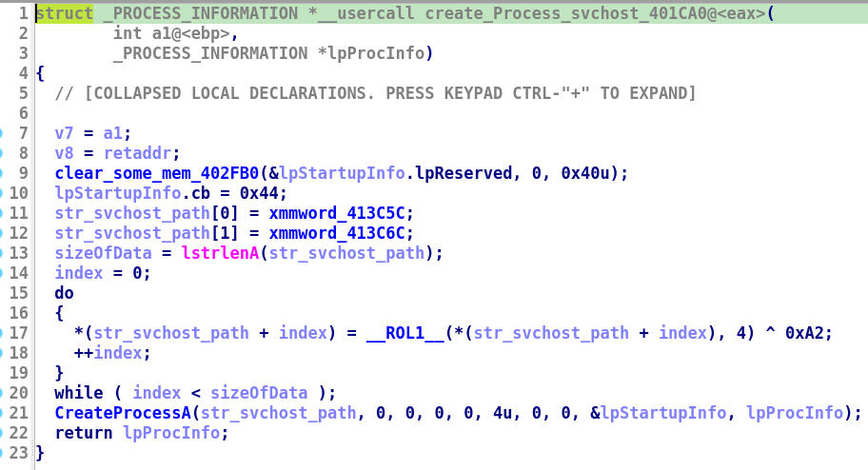
Task: Click the clear_some_mem_402FB0 function call
Action: coord(156,173)
